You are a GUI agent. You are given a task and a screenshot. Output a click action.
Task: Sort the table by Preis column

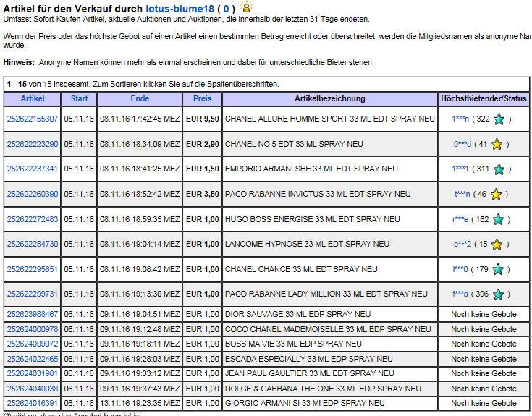click(x=202, y=98)
